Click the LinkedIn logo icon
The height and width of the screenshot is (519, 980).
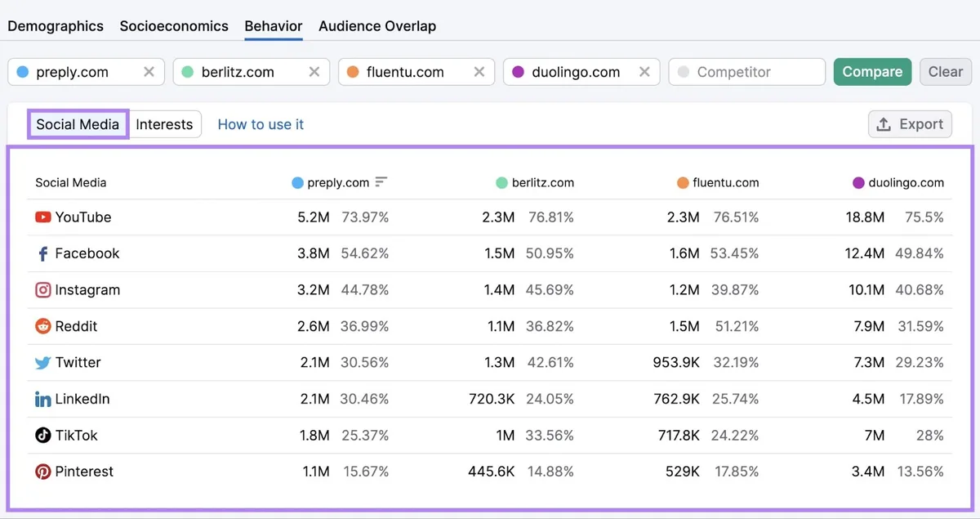point(43,399)
